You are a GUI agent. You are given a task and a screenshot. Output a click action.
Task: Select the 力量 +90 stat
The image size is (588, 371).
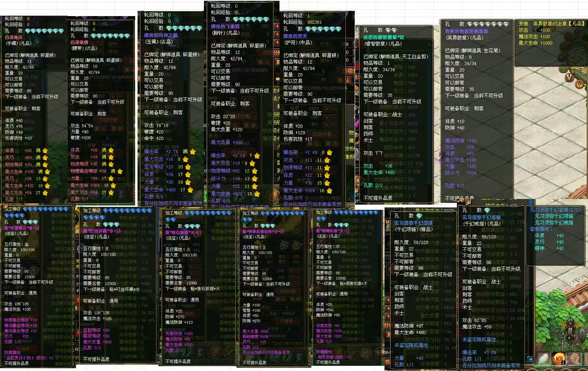[x=80, y=132]
